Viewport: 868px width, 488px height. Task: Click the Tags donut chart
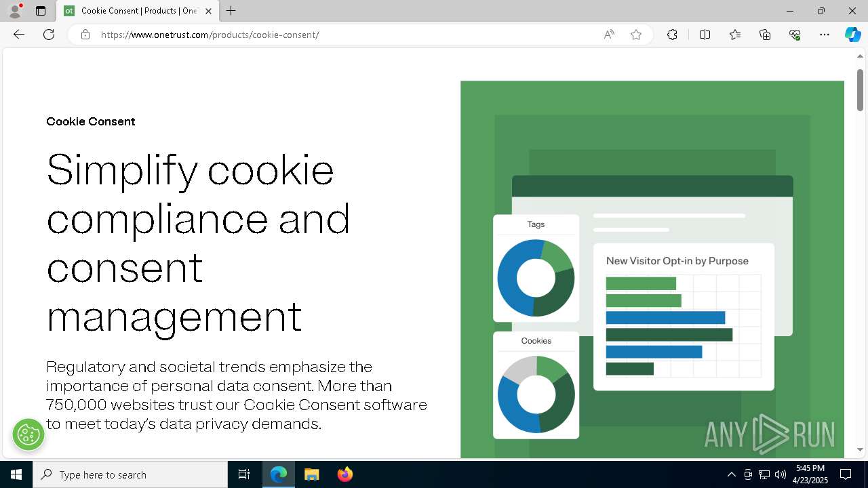[536, 278]
